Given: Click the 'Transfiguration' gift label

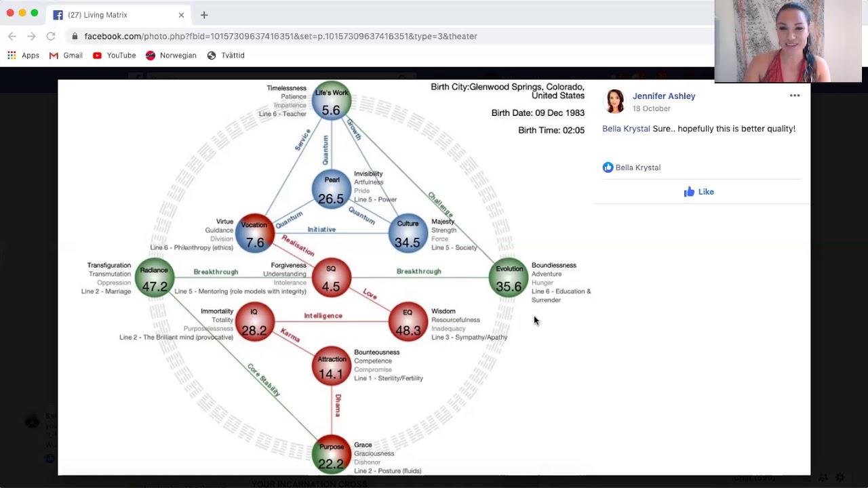Looking at the screenshot, I should [x=108, y=266].
